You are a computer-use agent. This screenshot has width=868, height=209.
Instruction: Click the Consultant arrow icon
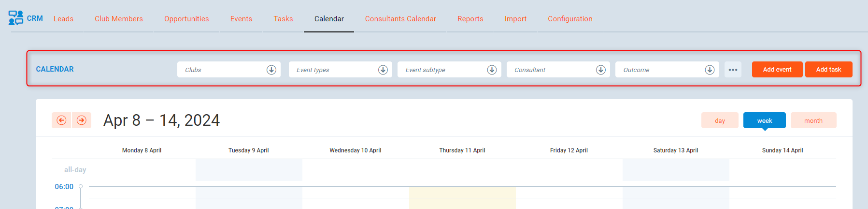pos(601,70)
